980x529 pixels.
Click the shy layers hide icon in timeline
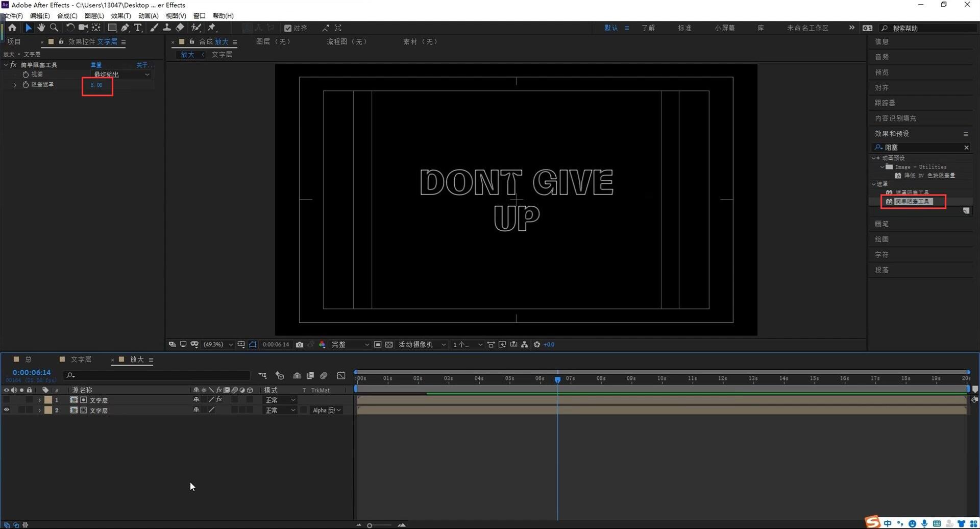(297, 375)
